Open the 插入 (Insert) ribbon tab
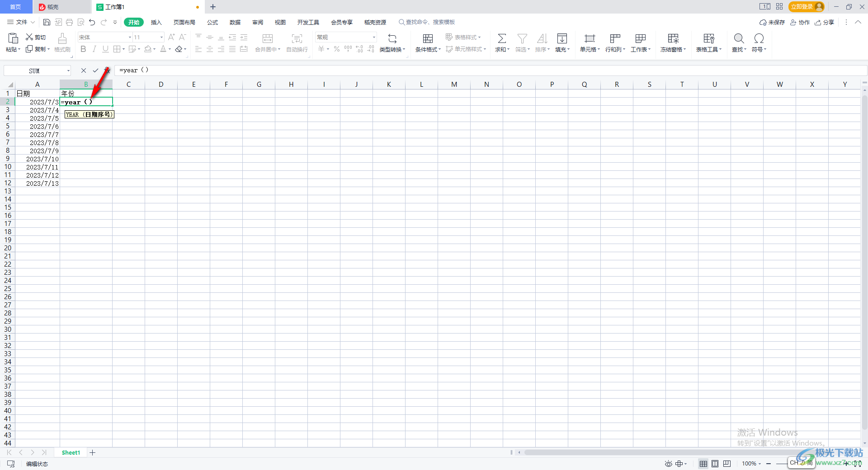This screenshot has width=868, height=470. [156, 22]
